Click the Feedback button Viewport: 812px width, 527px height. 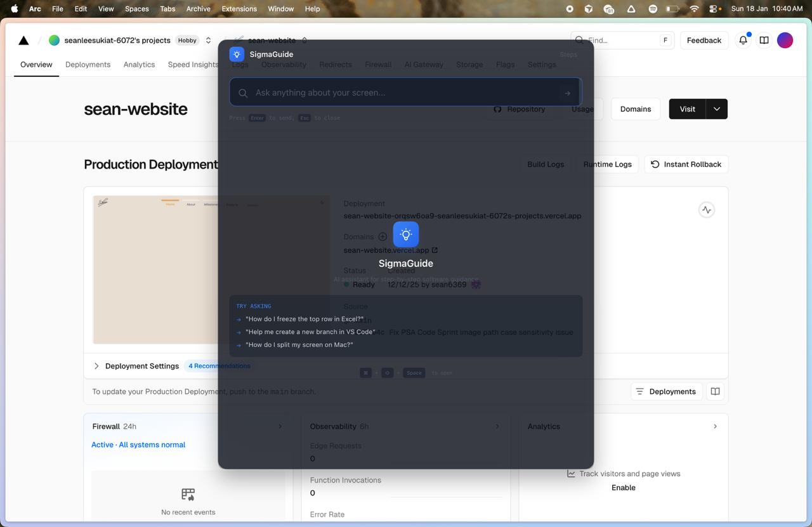coord(704,40)
